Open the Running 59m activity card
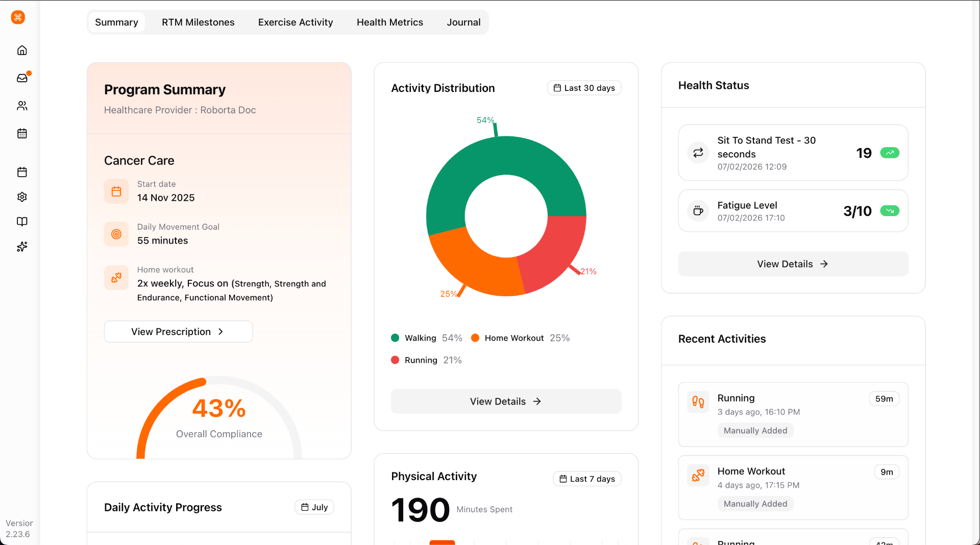This screenshot has width=980, height=545. tap(793, 414)
